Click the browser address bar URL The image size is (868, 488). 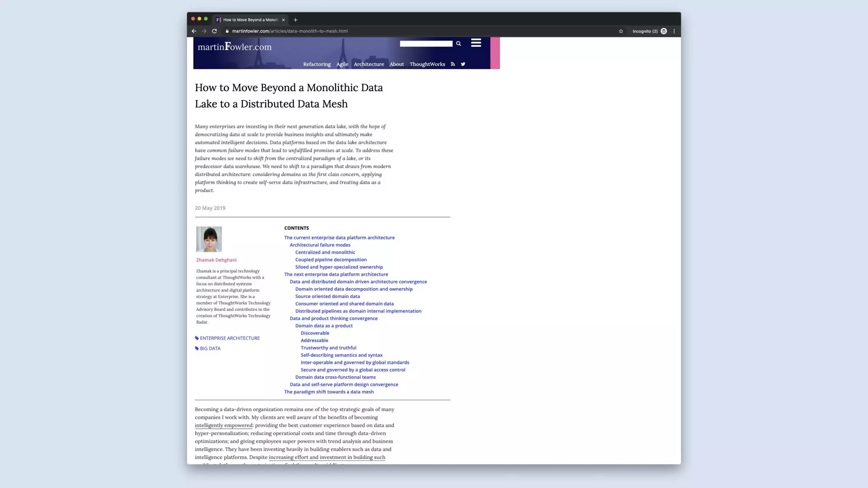coord(290,31)
